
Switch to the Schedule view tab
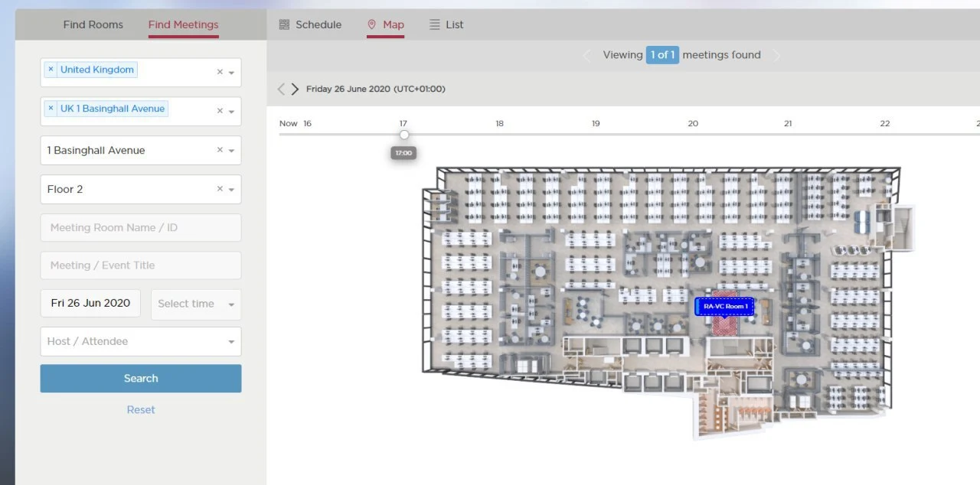[310, 24]
